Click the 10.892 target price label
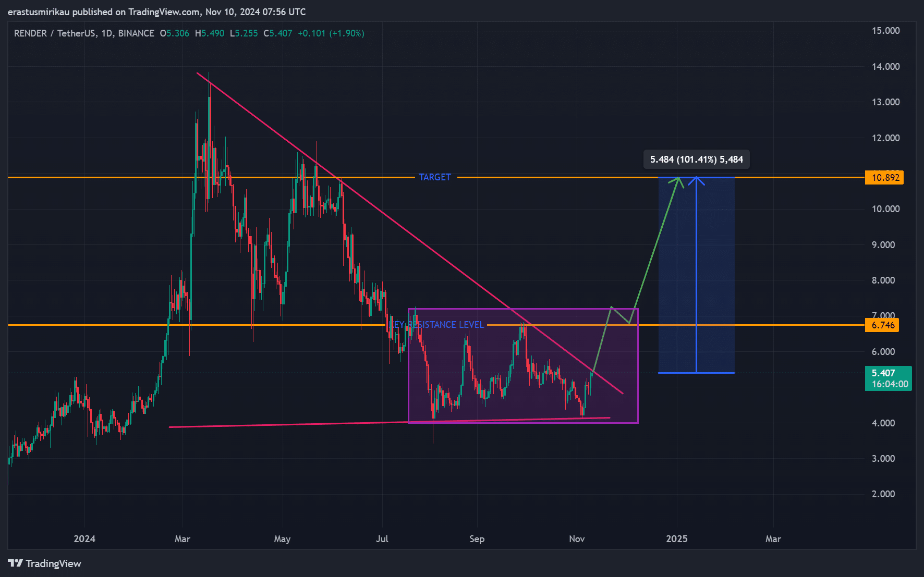 885,178
